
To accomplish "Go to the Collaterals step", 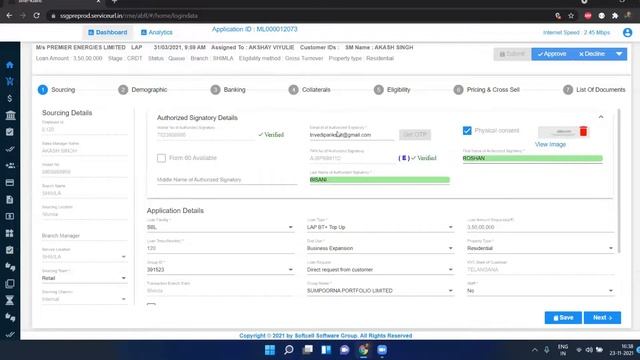I will pos(309,89).
